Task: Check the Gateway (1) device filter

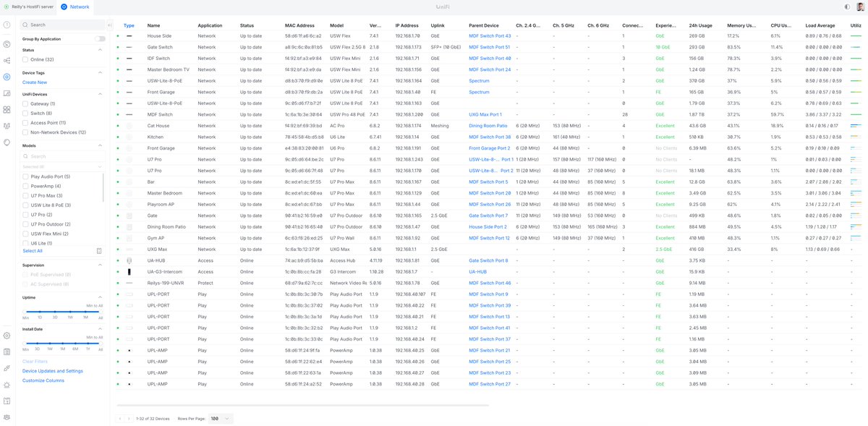Action: click(25, 103)
